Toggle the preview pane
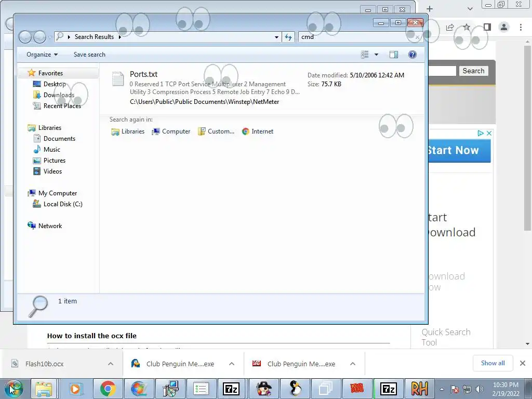 coord(394,55)
